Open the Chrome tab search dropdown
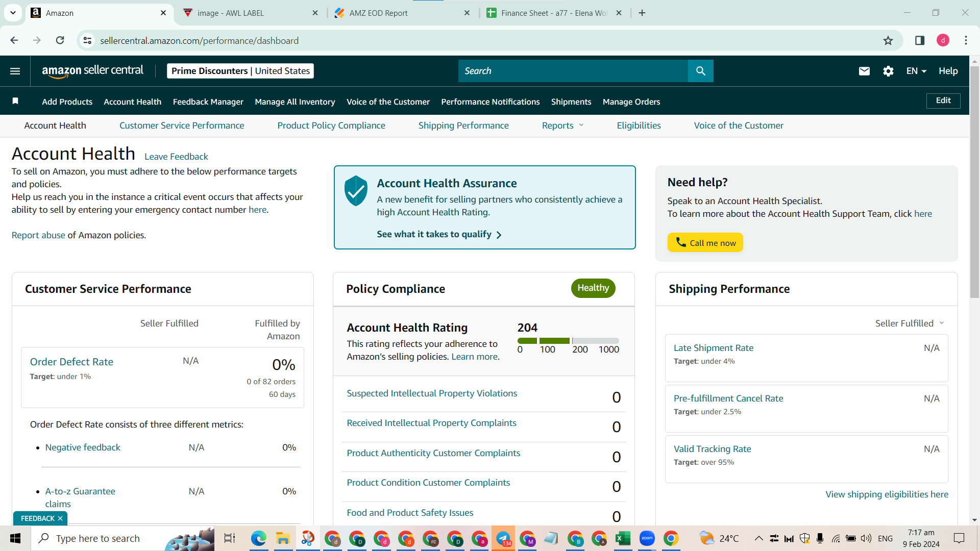The width and height of the screenshot is (980, 551). click(x=13, y=13)
